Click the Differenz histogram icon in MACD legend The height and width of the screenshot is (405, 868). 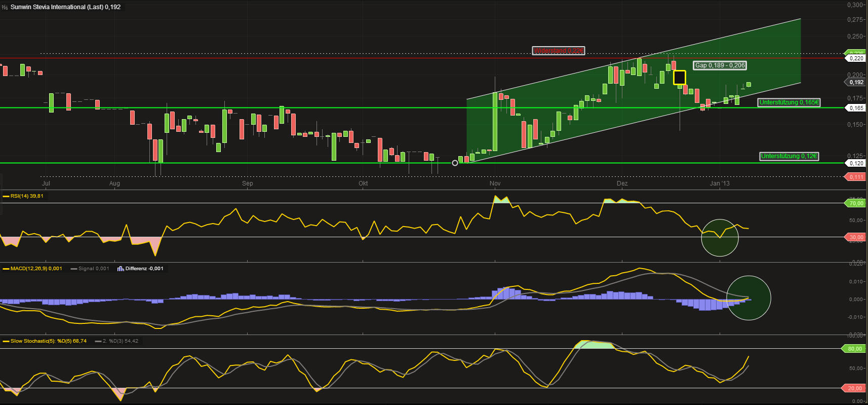point(121,269)
